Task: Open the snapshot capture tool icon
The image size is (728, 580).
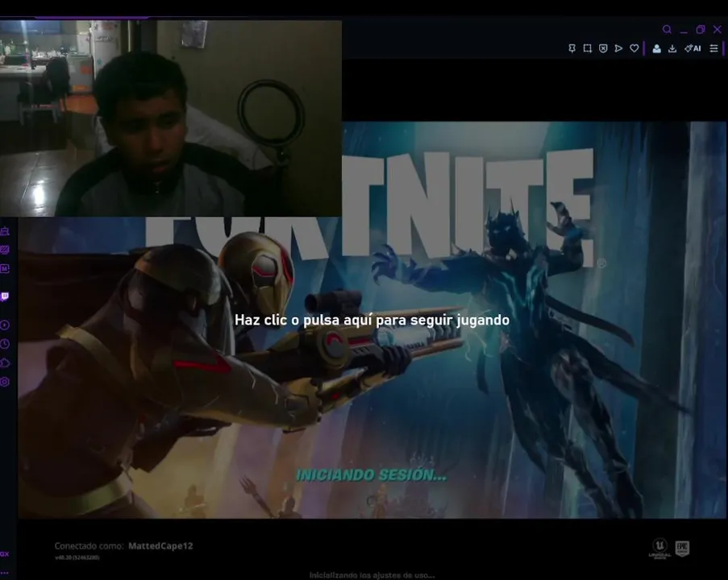Action: click(x=588, y=48)
